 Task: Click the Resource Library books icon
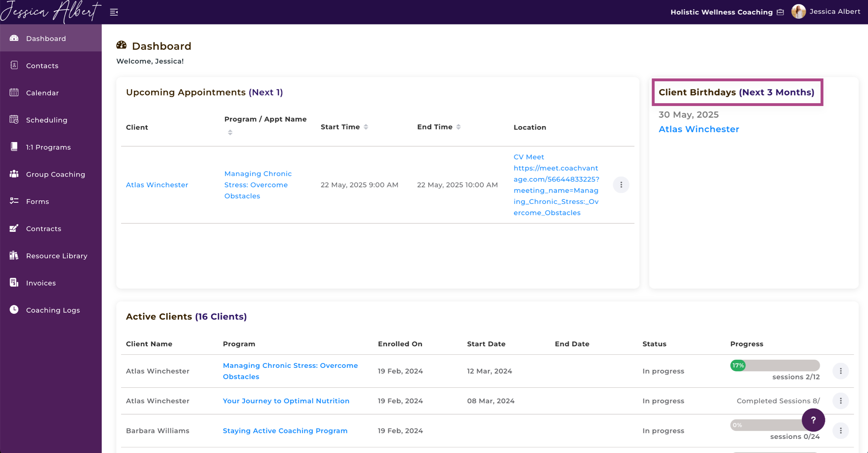coord(14,255)
